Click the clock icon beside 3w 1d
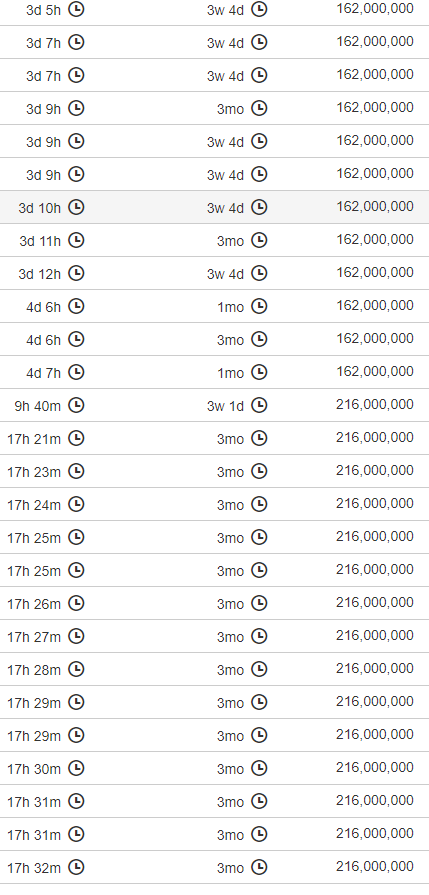Viewport: 429px width, 895px height. pyautogui.click(x=259, y=405)
